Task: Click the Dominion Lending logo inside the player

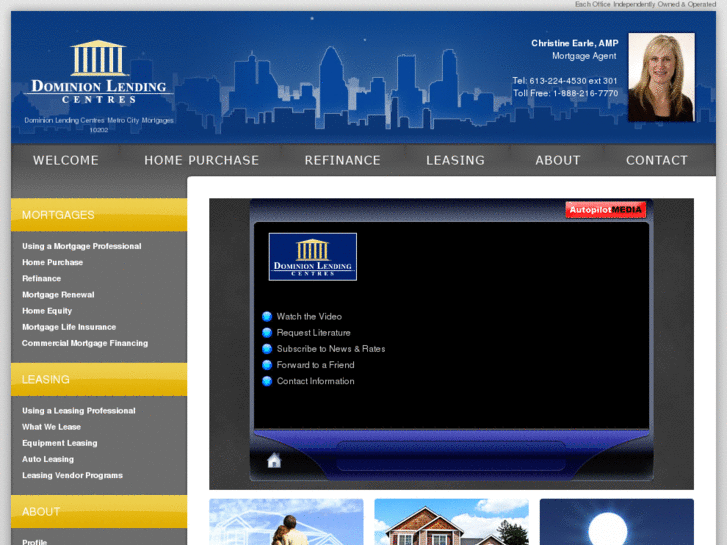Action: [x=312, y=256]
